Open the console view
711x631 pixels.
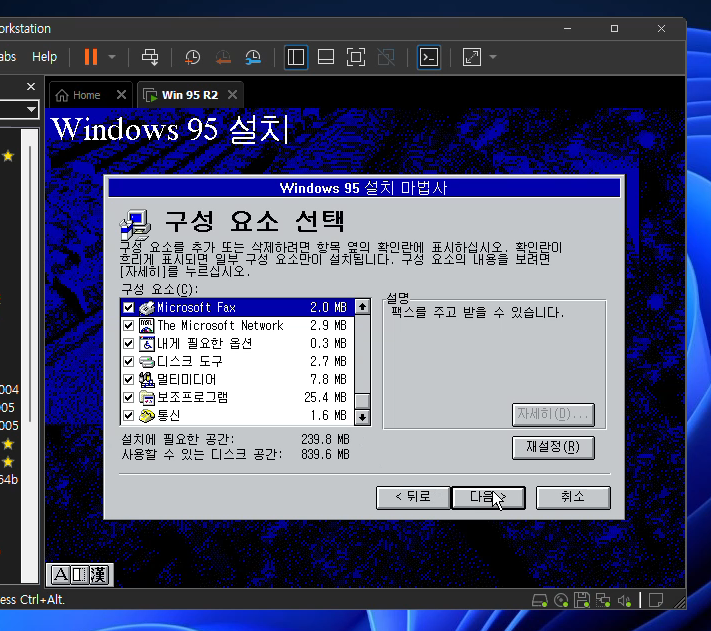tap(429, 57)
